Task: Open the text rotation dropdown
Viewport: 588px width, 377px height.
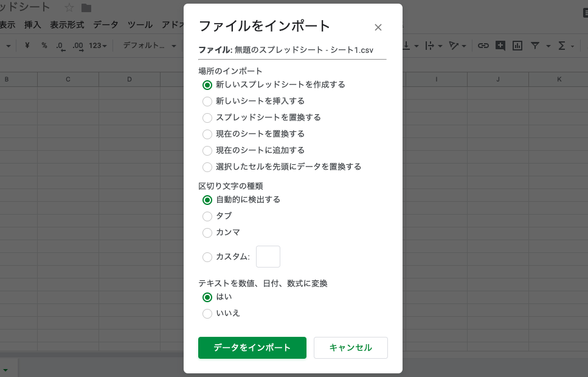Action: (x=457, y=46)
